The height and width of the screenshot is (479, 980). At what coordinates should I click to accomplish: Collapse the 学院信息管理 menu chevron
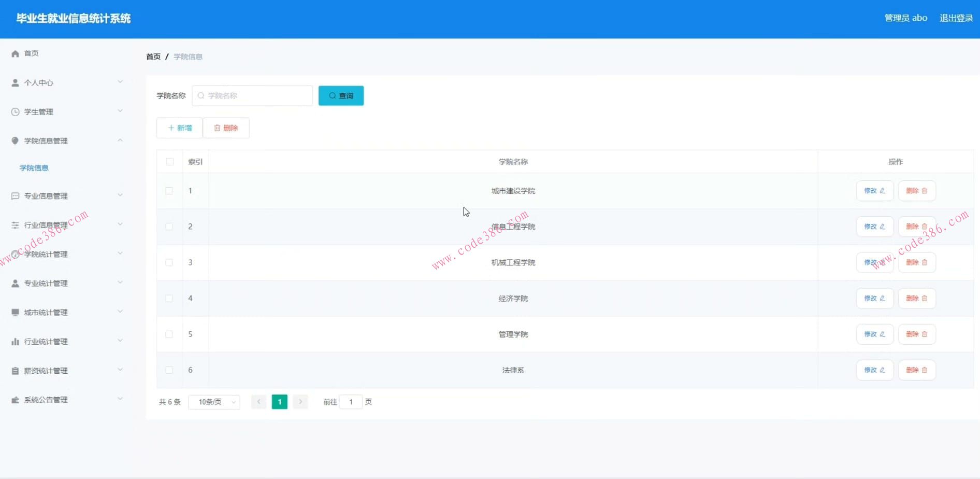(120, 140)
